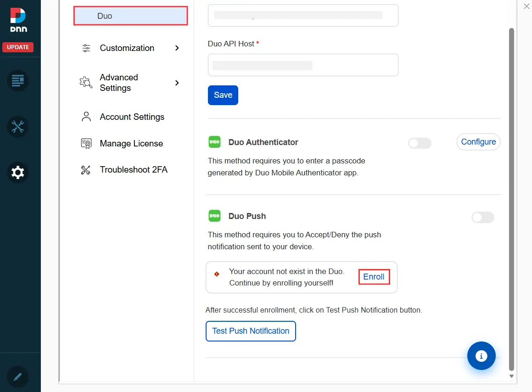Click the scrollbar down arrow
The height and width of the screenshot is (392, 532).
coord(511,376)
